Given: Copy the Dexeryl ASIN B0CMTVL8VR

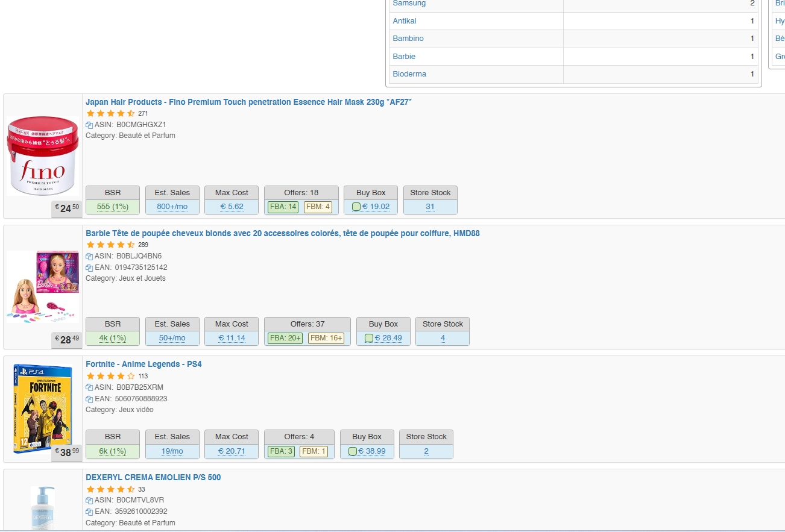Looking at the screenshot, I should tap(89, 501).
